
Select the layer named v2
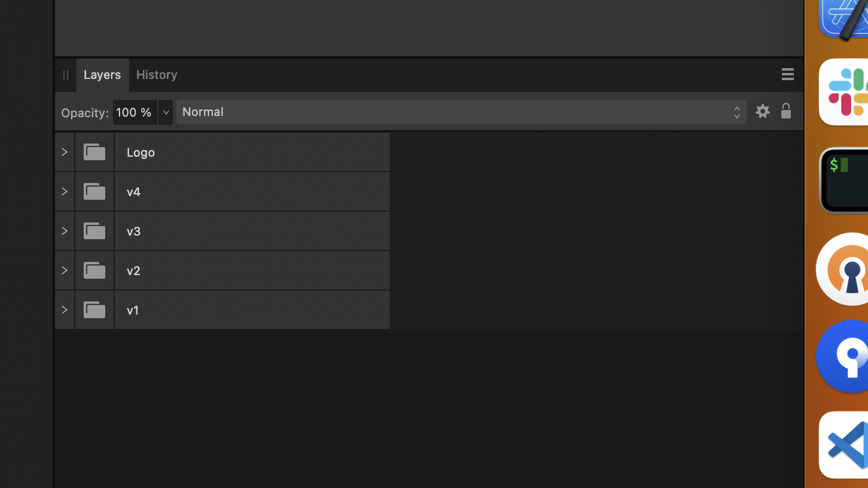tap(252, 270)
